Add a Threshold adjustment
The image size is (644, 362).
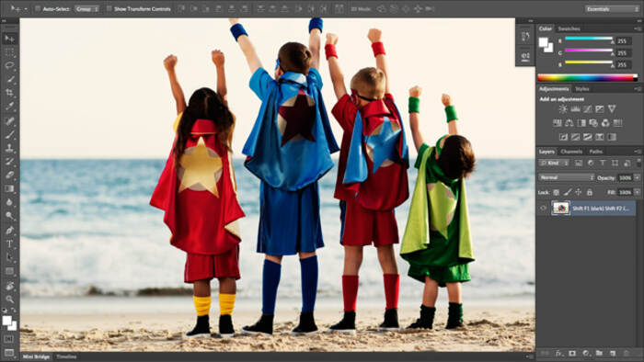coord(588,137)
